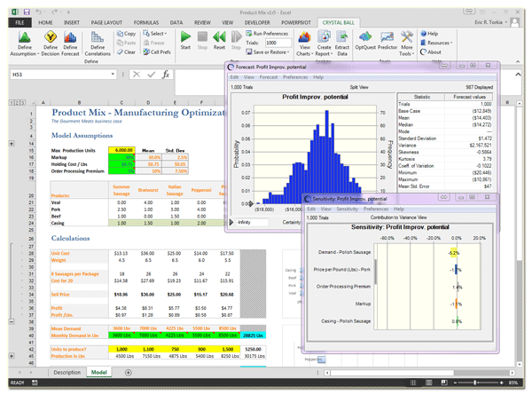Open View menu in the Sensitivity window
Screen dimensions: 532x395
pyautogui.click(x=325, y=209)
